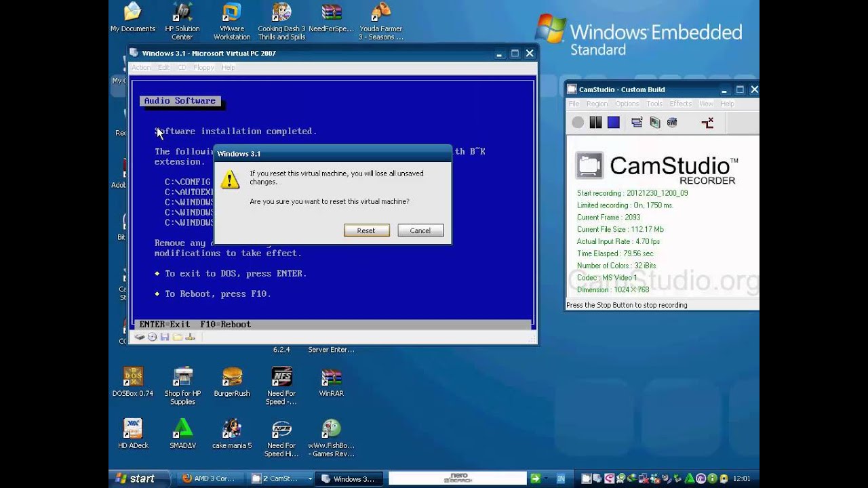Open Need For Speed Hi... desktop icon
868x488 pixels.
281,439
